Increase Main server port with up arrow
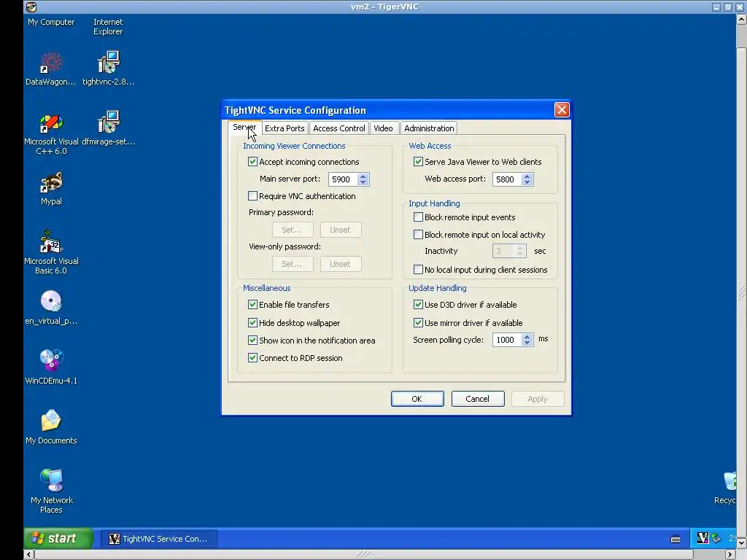This screenshot has height=560, width=747. tap(363, 176)
